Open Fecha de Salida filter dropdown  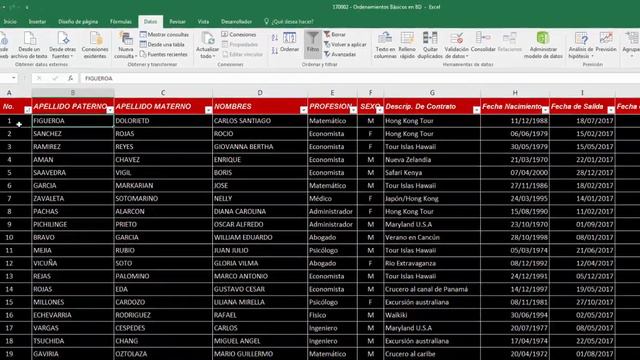click(x=611, y=110)
